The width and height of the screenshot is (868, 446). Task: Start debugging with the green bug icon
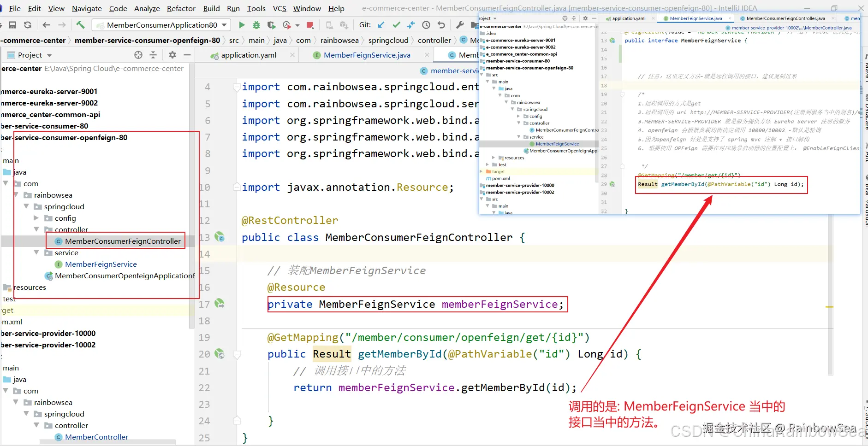pos(256,25)
